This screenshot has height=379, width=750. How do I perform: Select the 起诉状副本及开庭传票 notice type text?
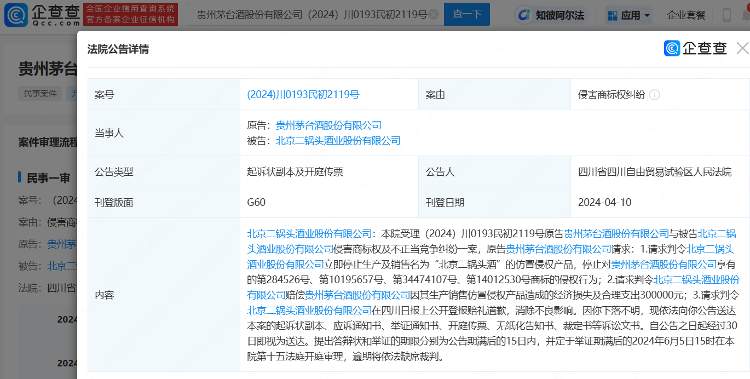(x=295, y=172)
